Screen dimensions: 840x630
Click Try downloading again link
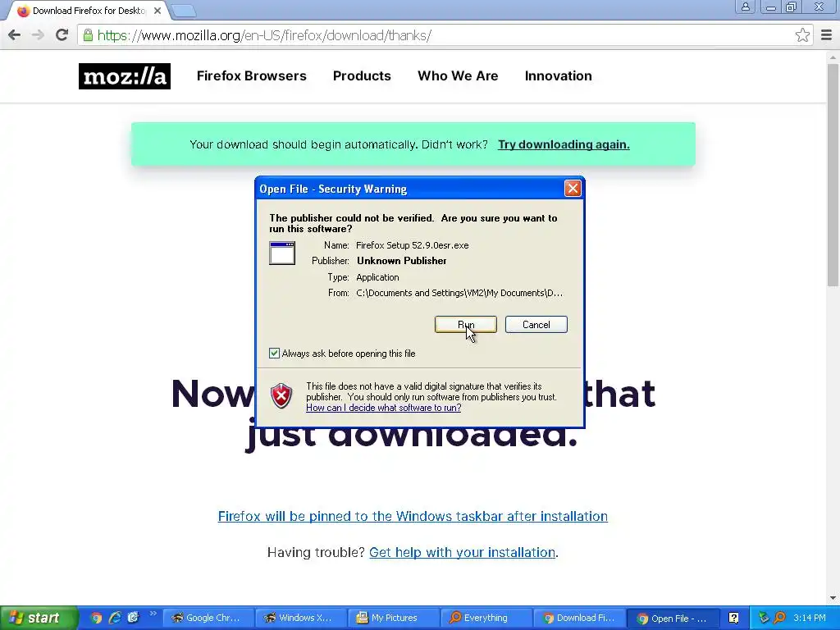click(x=564, y=144)
